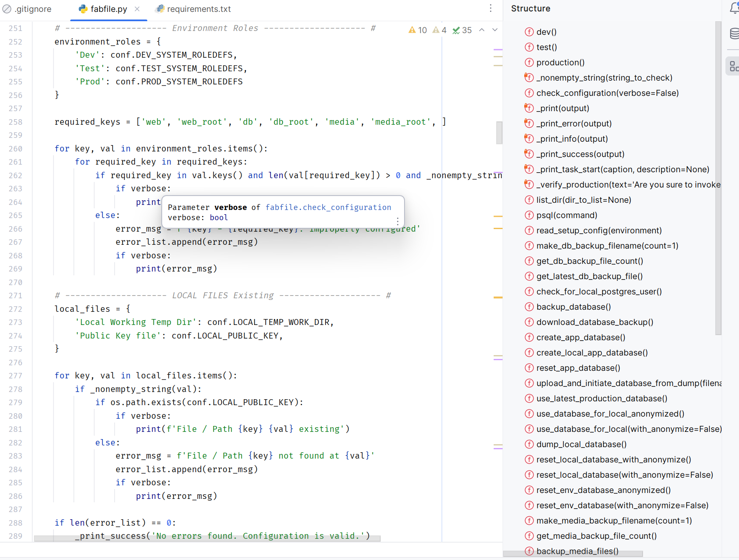This screenshot has height=560, width=739.
Task: Open the three-dot menu in parameter popup
Action: pos(397,221)
